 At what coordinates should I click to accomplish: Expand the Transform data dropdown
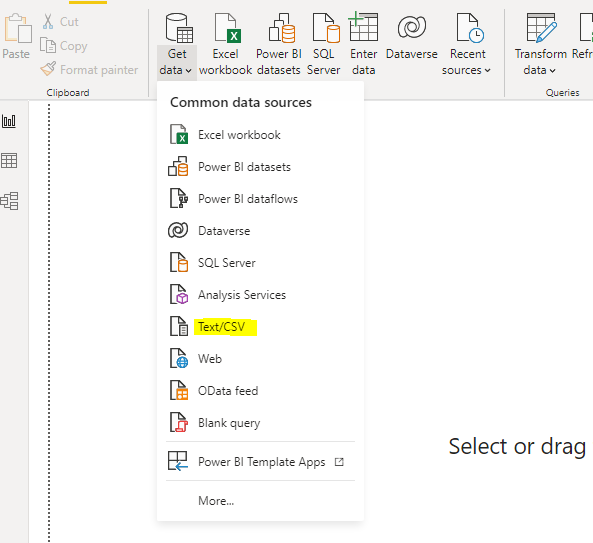(540, 44)
